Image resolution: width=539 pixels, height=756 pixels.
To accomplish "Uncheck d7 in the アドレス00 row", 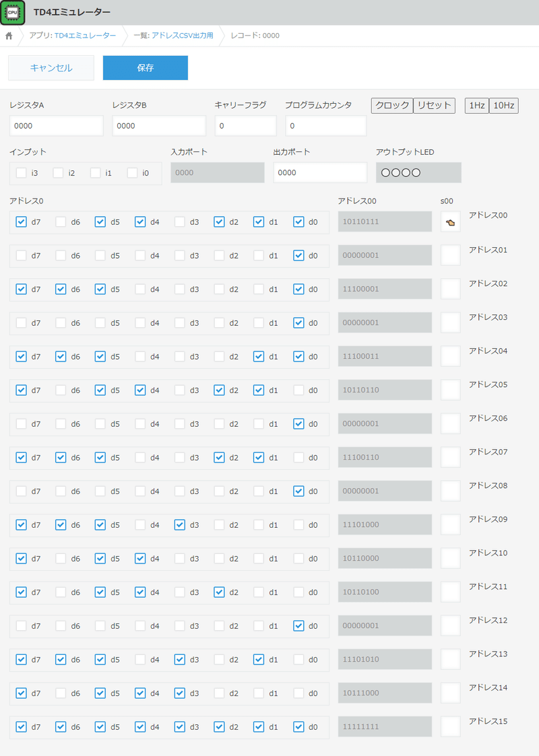I will point(22,221).
